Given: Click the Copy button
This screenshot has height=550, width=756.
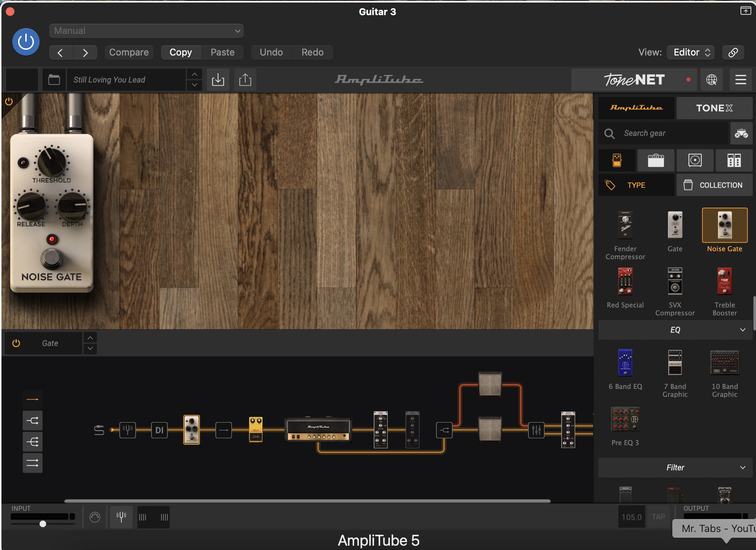Looking at the screenshot, I should click(181, 53).
